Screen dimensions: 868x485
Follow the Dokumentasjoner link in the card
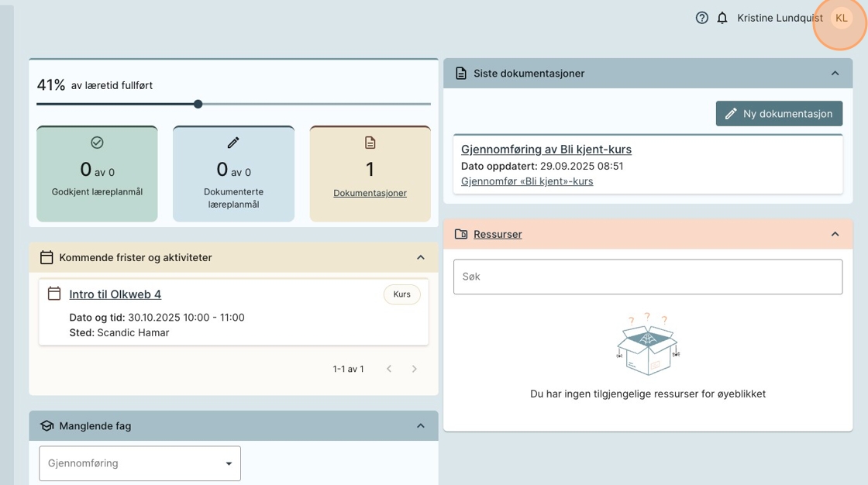tap(370, 193)
